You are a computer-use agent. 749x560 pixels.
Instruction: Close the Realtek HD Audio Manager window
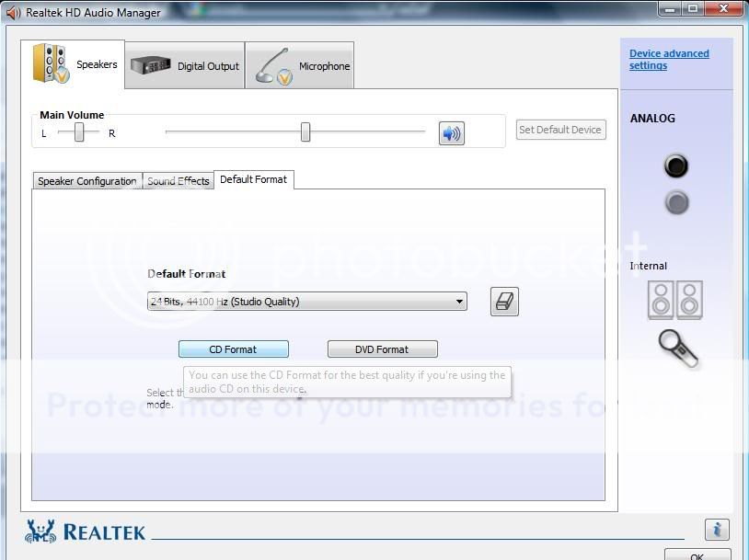coord(723,9)
